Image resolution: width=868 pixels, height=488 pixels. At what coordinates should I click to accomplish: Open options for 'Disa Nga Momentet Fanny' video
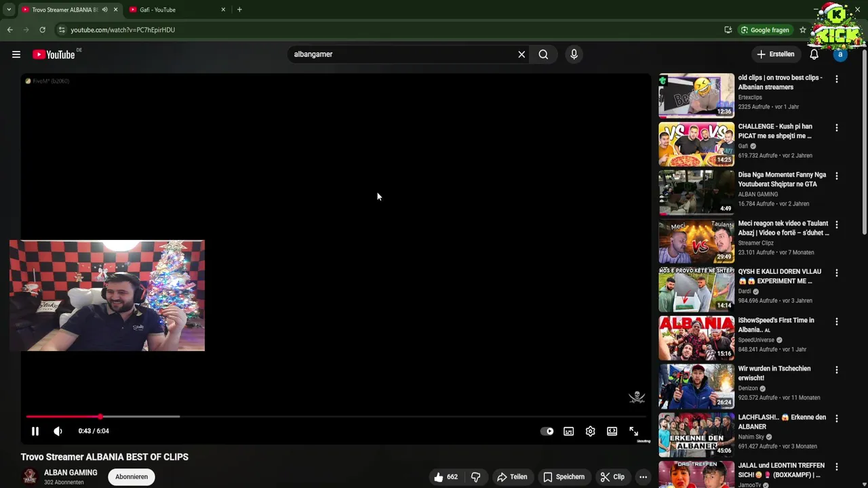click(x=836, y=176)
